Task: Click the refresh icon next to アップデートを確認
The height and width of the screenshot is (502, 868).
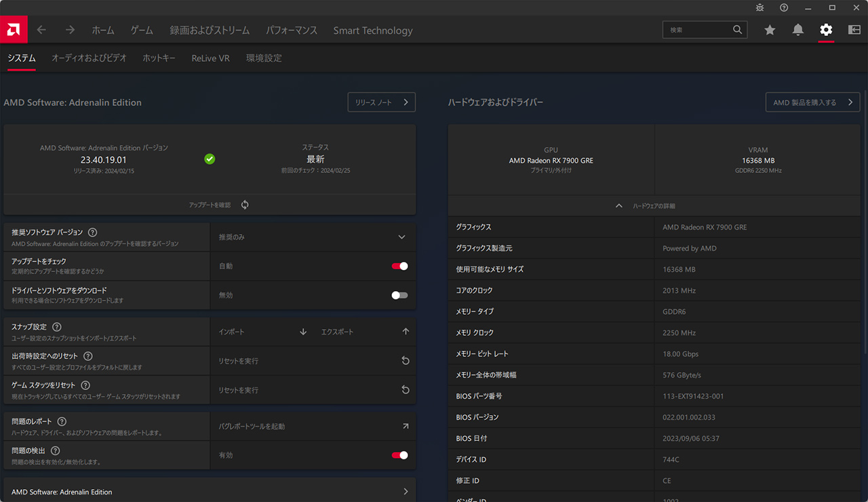Action: click(x=245, y=205)
